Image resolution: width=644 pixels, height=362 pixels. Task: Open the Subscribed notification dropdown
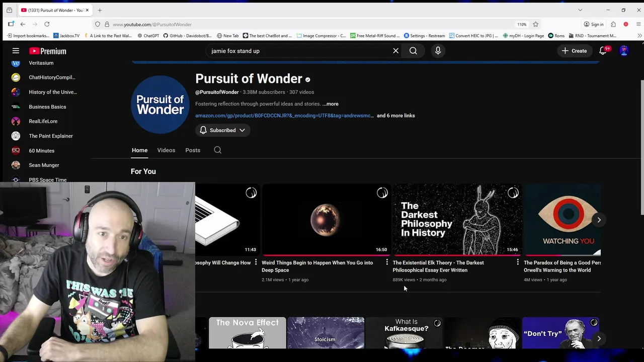click(x=222, y=130)
